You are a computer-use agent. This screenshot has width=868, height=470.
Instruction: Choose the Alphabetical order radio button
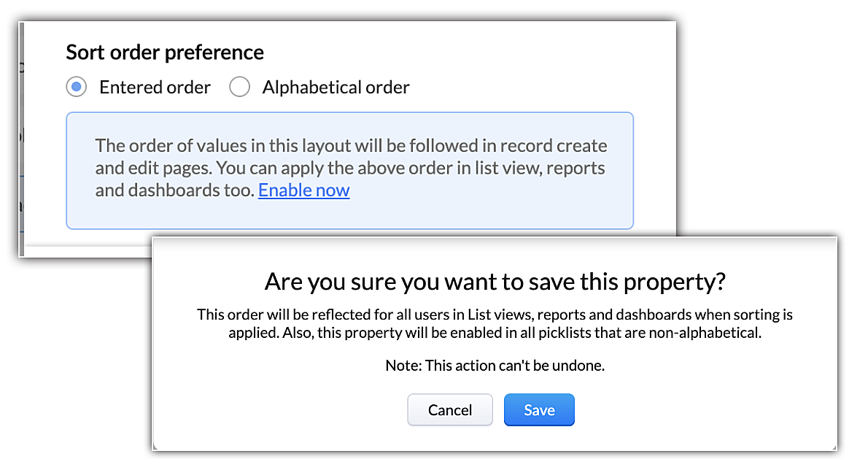[x=239, y=88]
